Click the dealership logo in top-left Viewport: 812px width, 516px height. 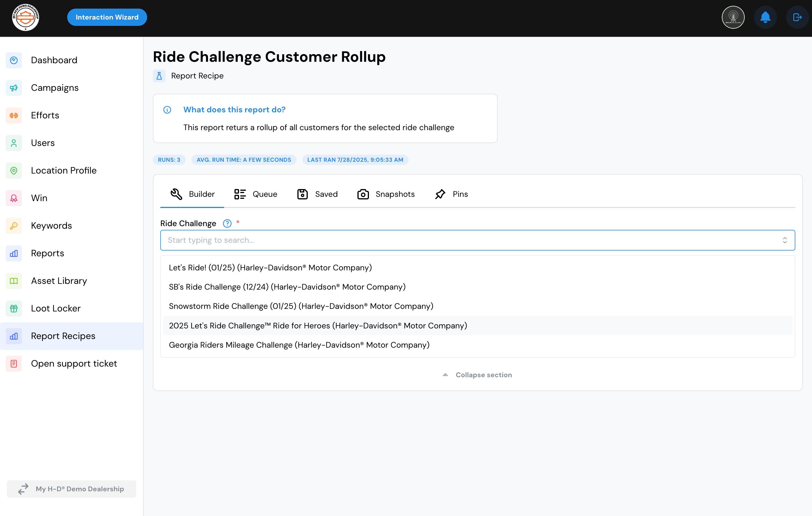point(26,17)
